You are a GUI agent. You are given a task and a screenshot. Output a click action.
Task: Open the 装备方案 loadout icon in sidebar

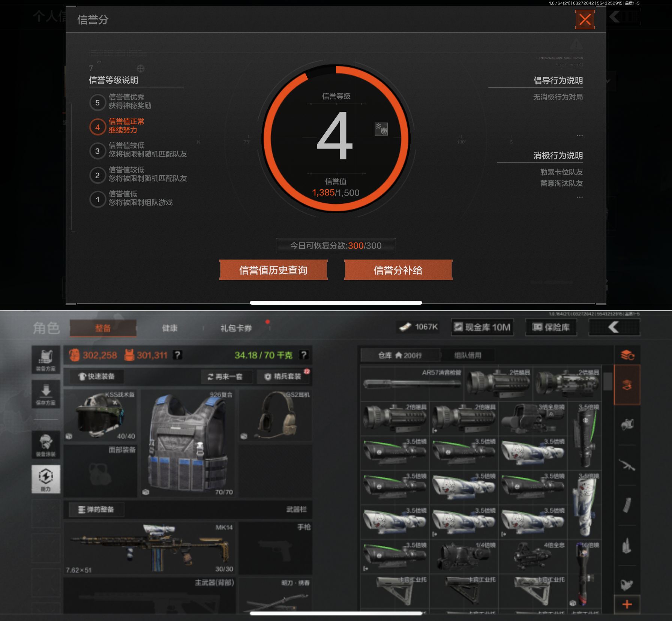pyautogui.click(x=46, y=359)
